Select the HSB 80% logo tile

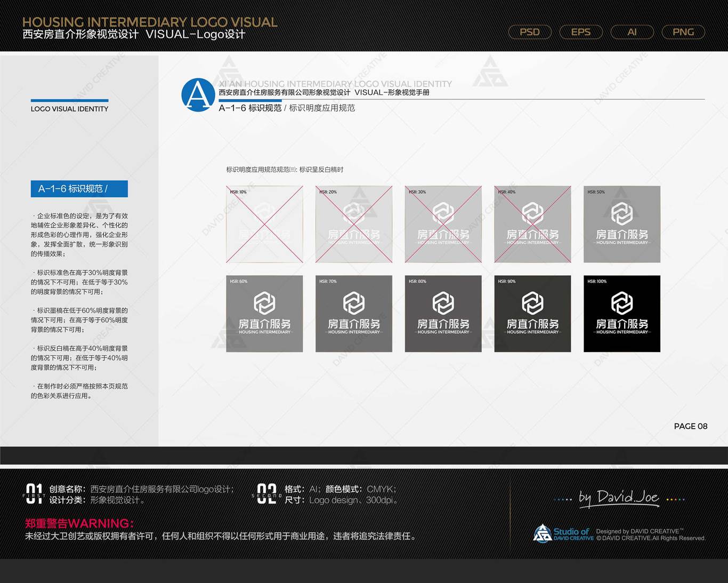(x=443, y=314)
